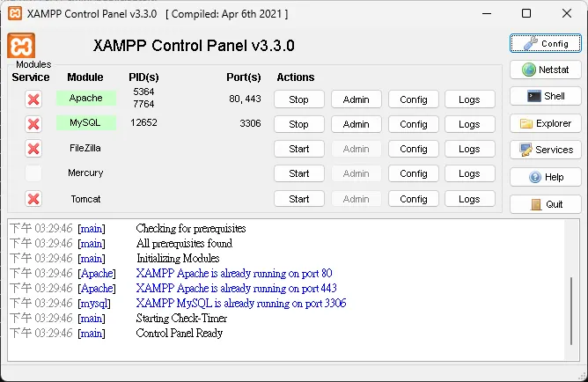
Task: Open Explorer with folder icon
Action: click(x=545, y=123)
